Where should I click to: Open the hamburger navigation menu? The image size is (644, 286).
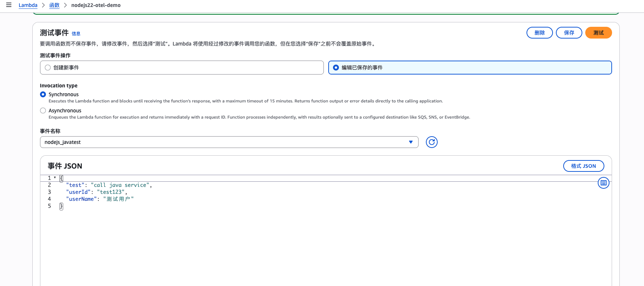[x=9, y=5]
